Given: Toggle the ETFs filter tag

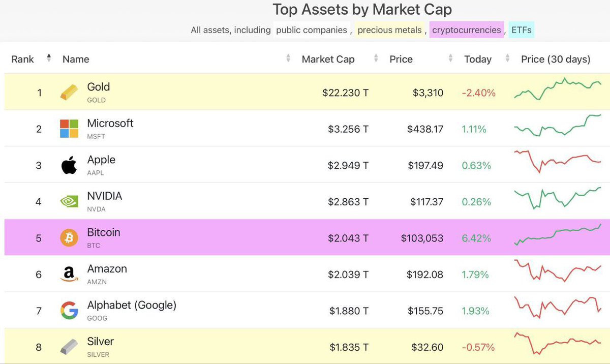Looking at the screenshot, I should pos(521,30).
